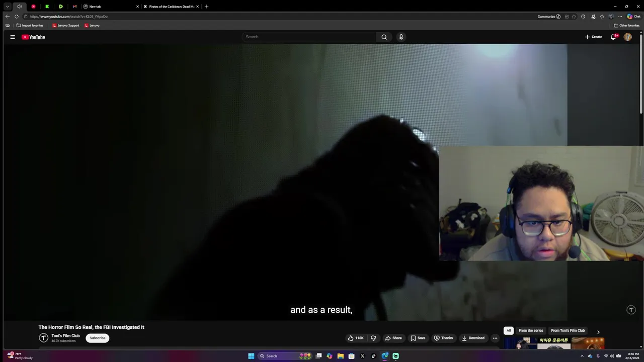Image resolution: width=644 pixels, height=362 pixels.
Task: Open the YouTube account avatar menu
Action: coord(627,37)
